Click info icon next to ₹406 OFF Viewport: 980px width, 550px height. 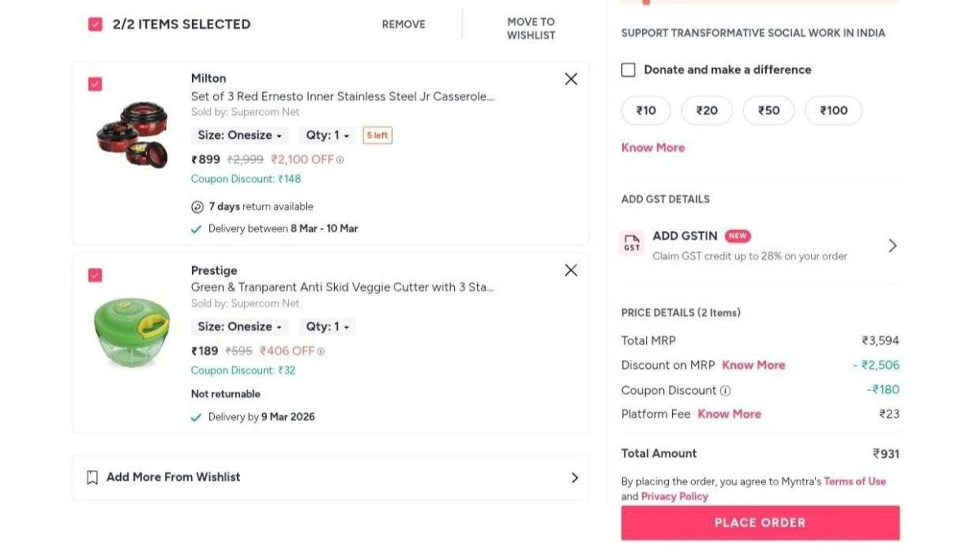click(x=321, y=352)
